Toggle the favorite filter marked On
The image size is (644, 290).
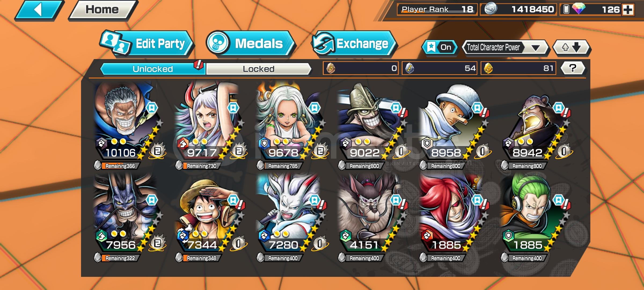[440, 48]
